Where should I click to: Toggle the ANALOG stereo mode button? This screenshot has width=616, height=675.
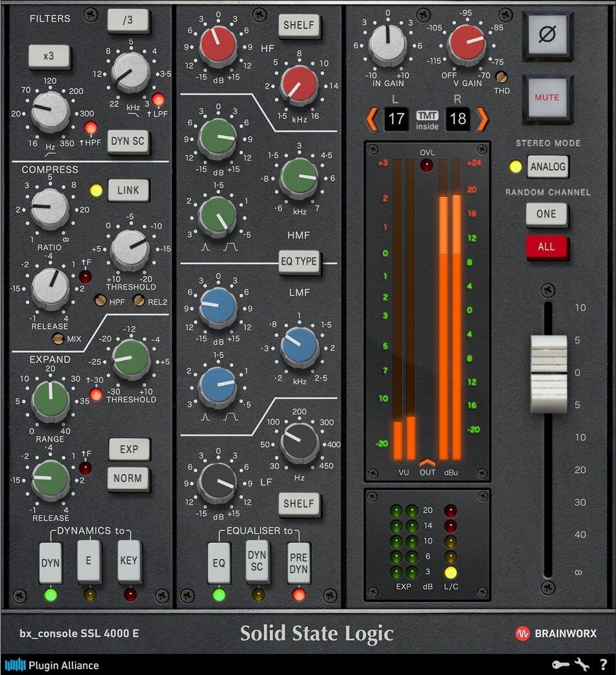pos(548,167)
